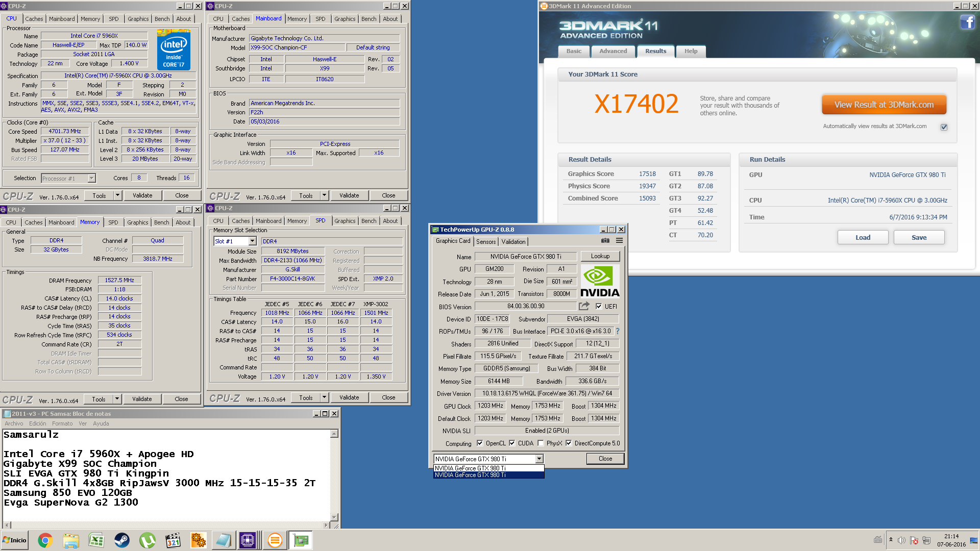Open Graphics tab in CPU-Z Memory window

point(137,222)
